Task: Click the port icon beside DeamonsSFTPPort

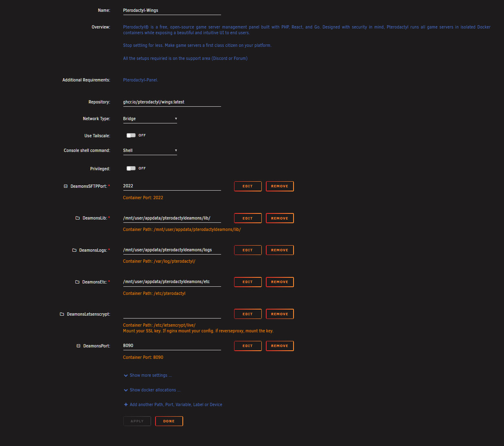Action: point(66,186)
